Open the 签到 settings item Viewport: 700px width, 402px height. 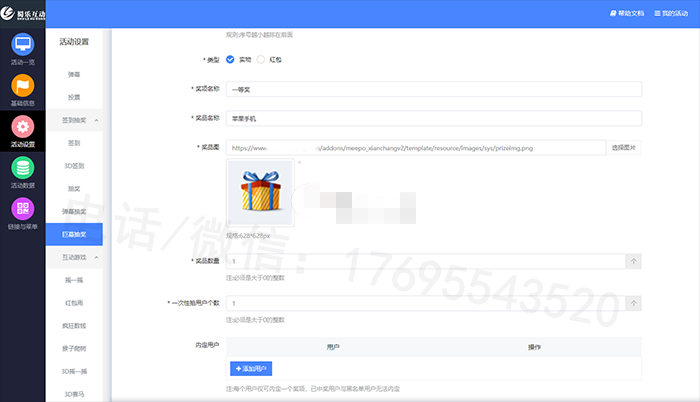click(74, 143)
